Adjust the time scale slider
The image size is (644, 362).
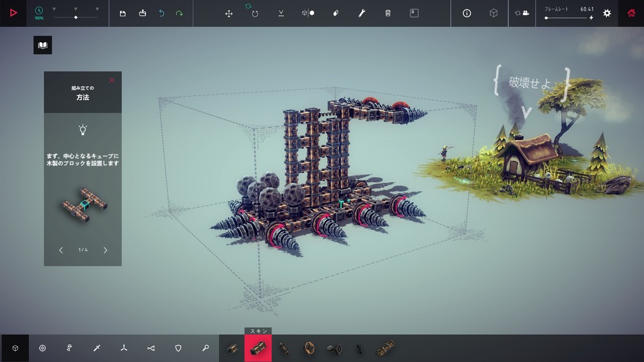(x=75, y=17)
